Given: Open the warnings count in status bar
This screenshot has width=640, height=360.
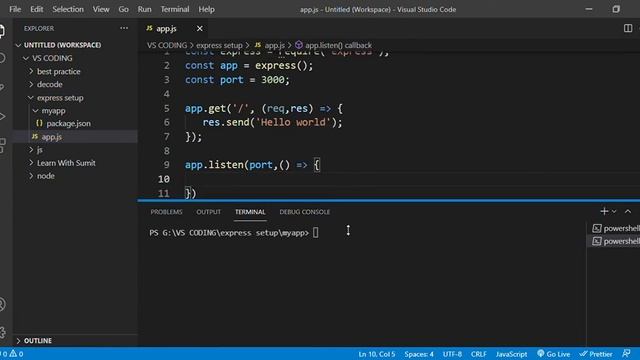Looking at the screenshot, I should pos(16,354).
